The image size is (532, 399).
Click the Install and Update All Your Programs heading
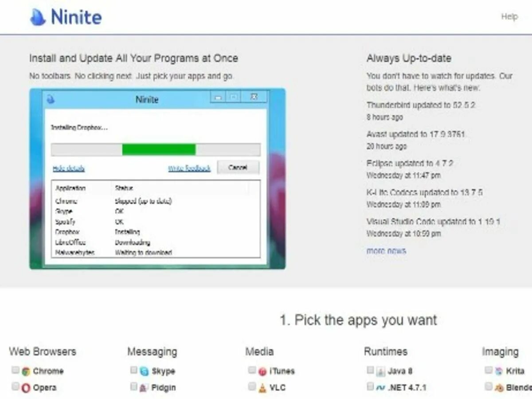coord(133,58)
